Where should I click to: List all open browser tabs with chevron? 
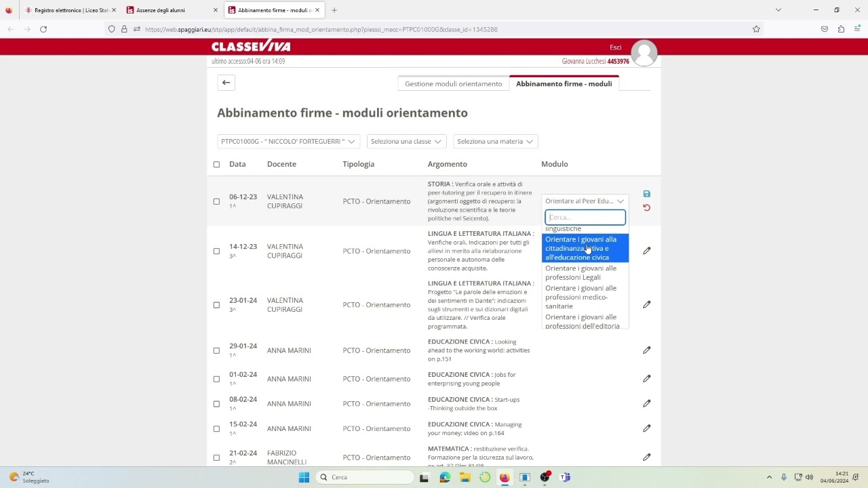[x=778, y=10]
